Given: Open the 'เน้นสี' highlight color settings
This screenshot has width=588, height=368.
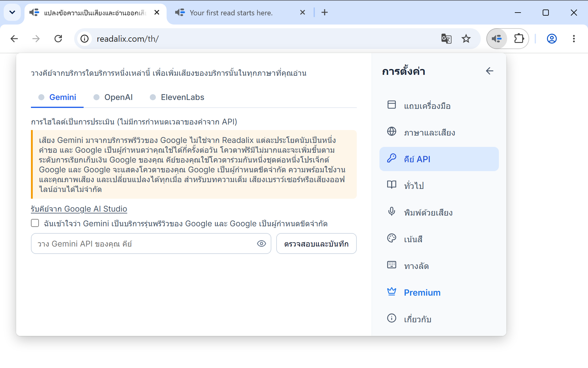Looking at the screenshot, I should pos(439,239).
